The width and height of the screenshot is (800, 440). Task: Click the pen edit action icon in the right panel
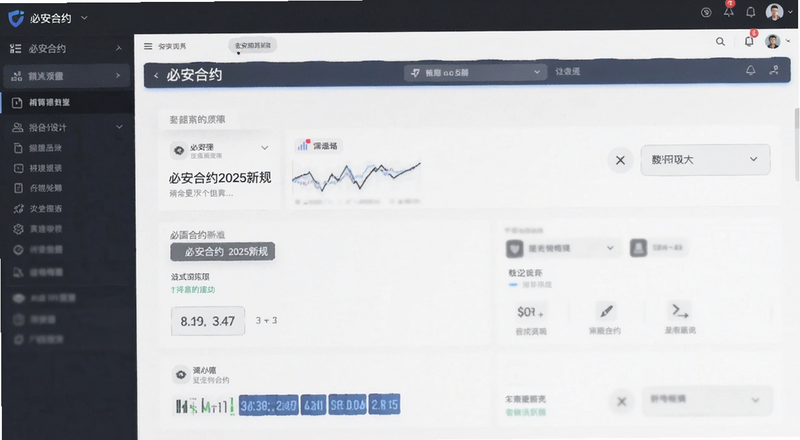click(x=606, y=311)
